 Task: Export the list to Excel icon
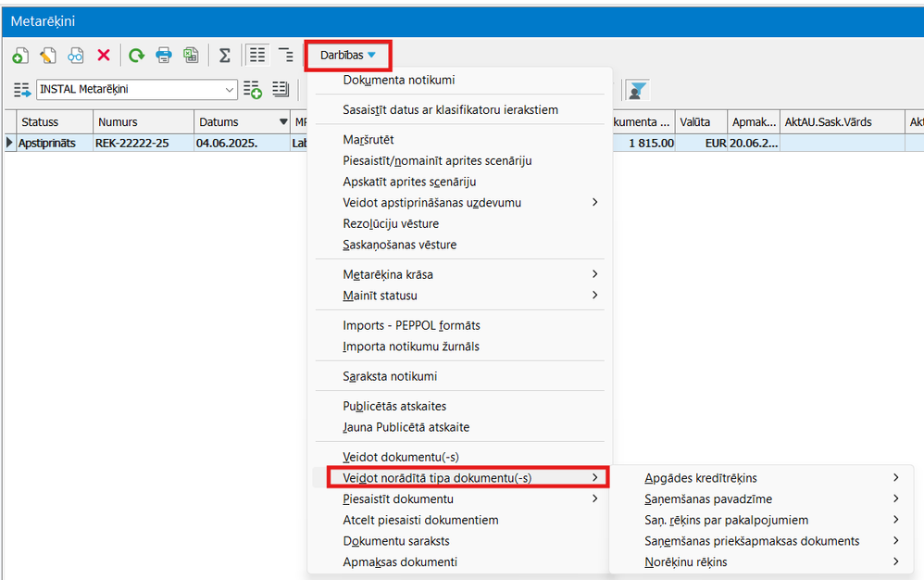[191, 56]
